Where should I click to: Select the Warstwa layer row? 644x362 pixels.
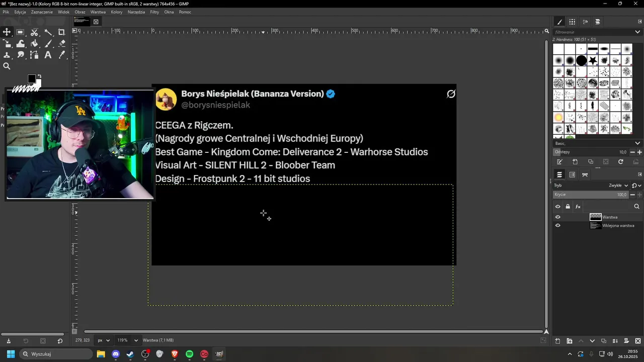[x=598, y=217]
